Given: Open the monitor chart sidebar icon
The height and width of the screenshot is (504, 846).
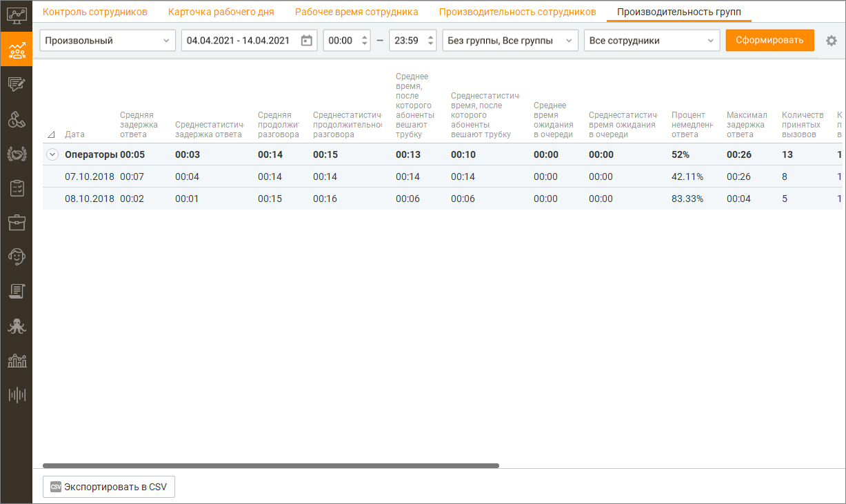Looking at the screenshot, I should (x=17, y=15).
